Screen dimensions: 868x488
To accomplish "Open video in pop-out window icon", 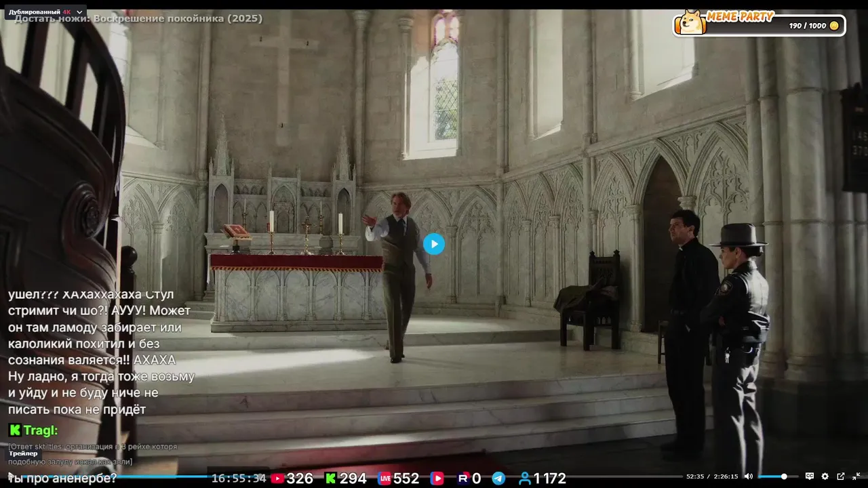I will click(841, 476).
